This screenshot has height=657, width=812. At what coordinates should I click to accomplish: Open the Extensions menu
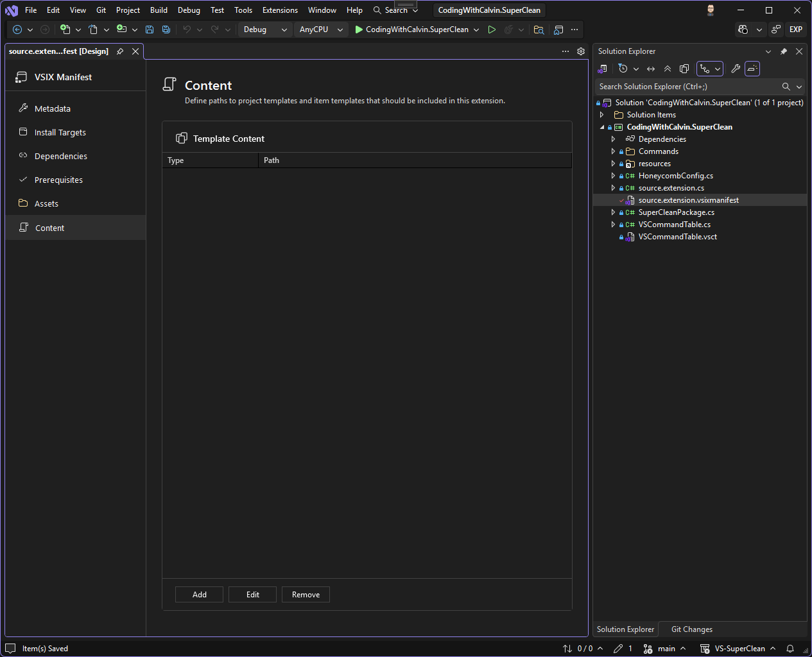tap(280, 10)
